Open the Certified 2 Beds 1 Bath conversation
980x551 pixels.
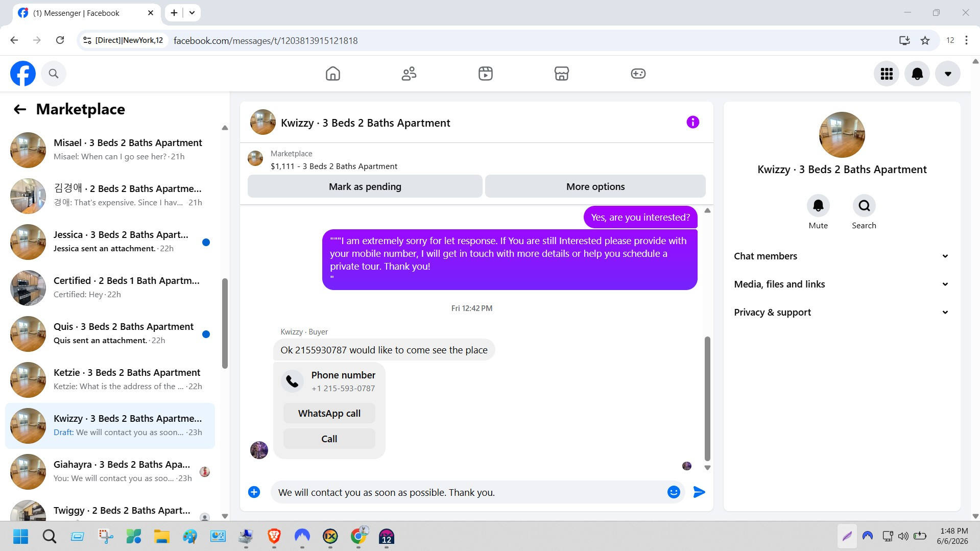[110, 288]
